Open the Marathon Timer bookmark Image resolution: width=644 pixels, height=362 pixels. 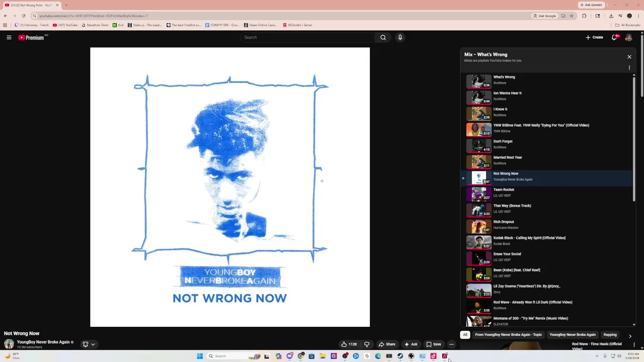95,25
